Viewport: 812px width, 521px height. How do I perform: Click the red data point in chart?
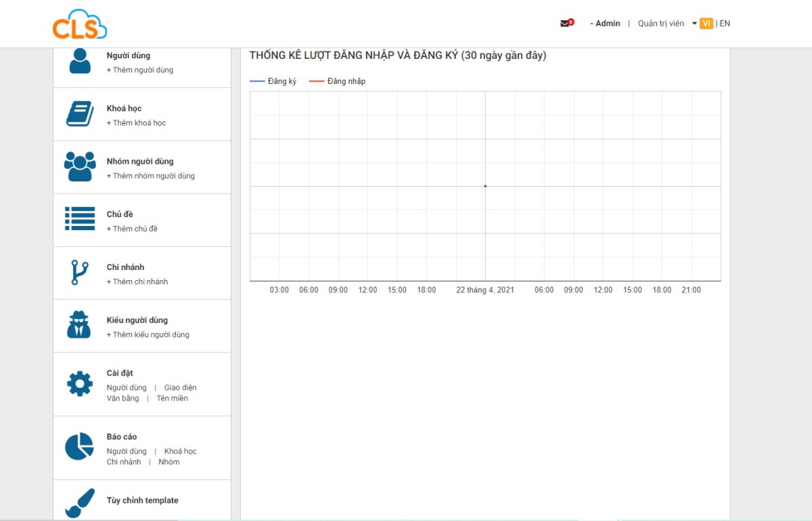pyautogui.click(x=485, y=186)
